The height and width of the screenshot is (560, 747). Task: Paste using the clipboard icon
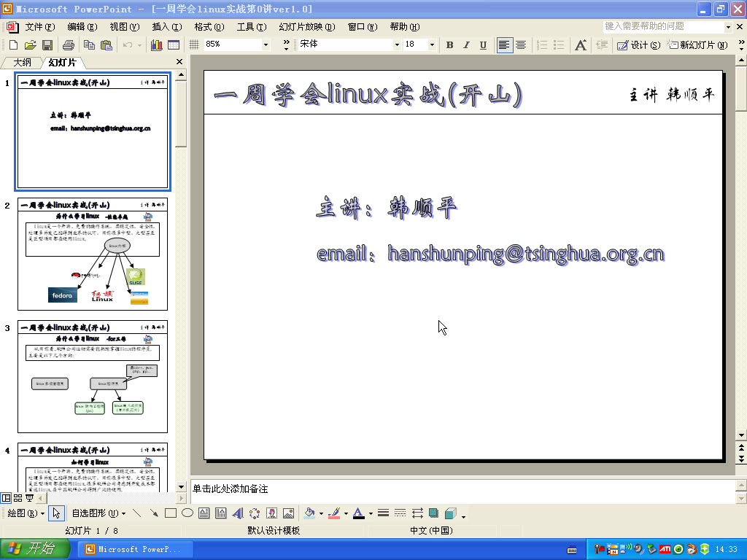pyautogui.click(x=107, y=44)
